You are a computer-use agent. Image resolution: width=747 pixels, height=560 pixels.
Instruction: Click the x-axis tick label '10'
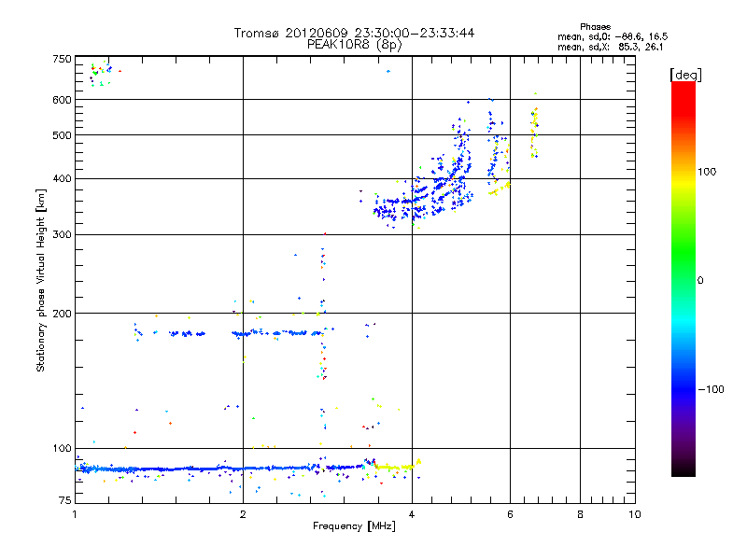tap(635, 514)
